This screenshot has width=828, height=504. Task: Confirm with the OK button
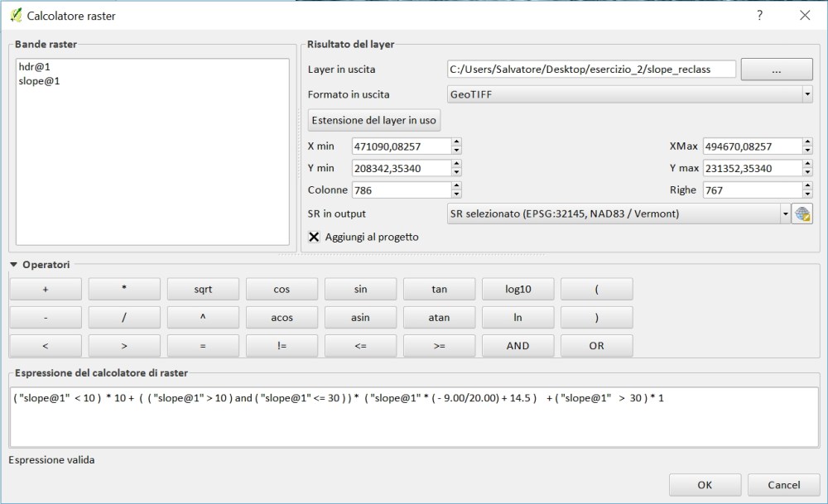(x=705, y=485)
